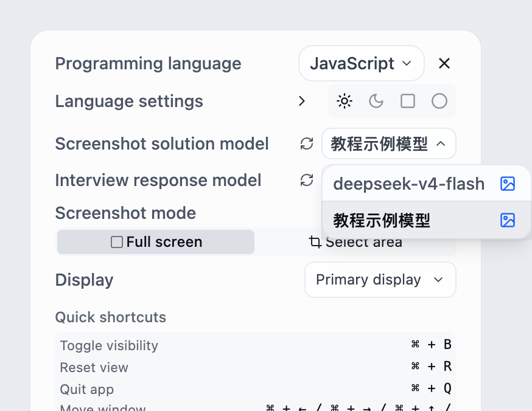The height and width of the screenshot is (411, 532).
Task: Click the Programming language label
Action: click(149, 63)
